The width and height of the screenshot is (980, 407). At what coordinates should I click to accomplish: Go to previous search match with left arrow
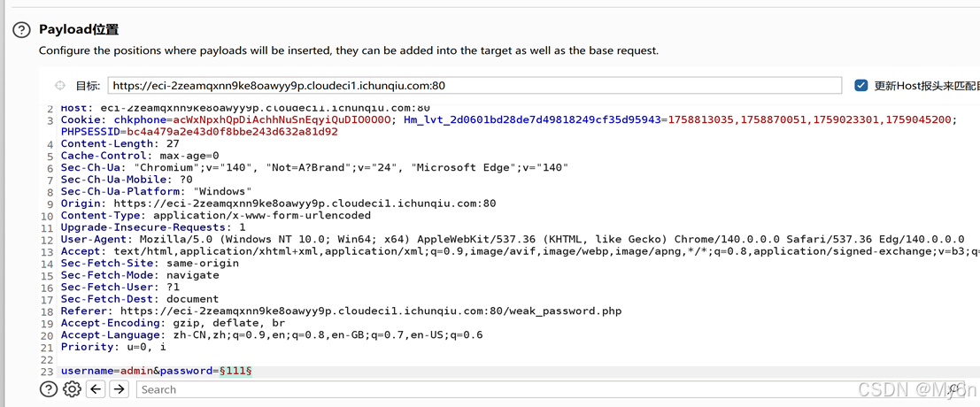coord(96,389)
